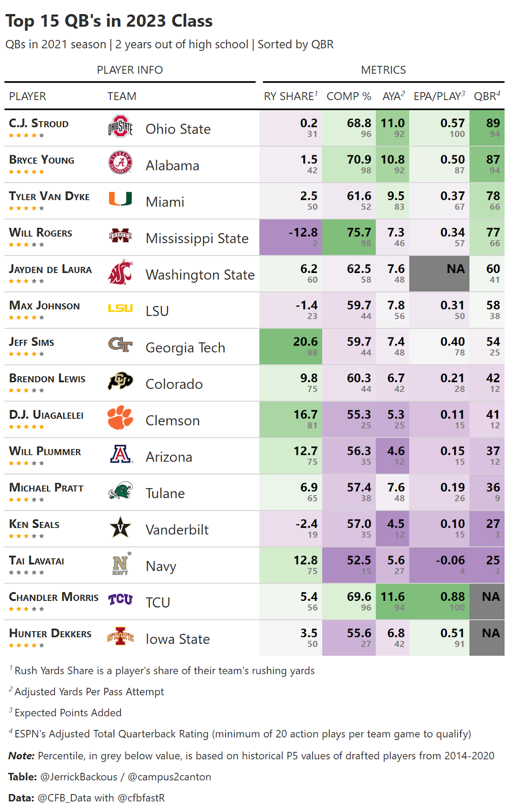
Task: Click the Georgia Tech GT logo
Action: tap(120, 345)
